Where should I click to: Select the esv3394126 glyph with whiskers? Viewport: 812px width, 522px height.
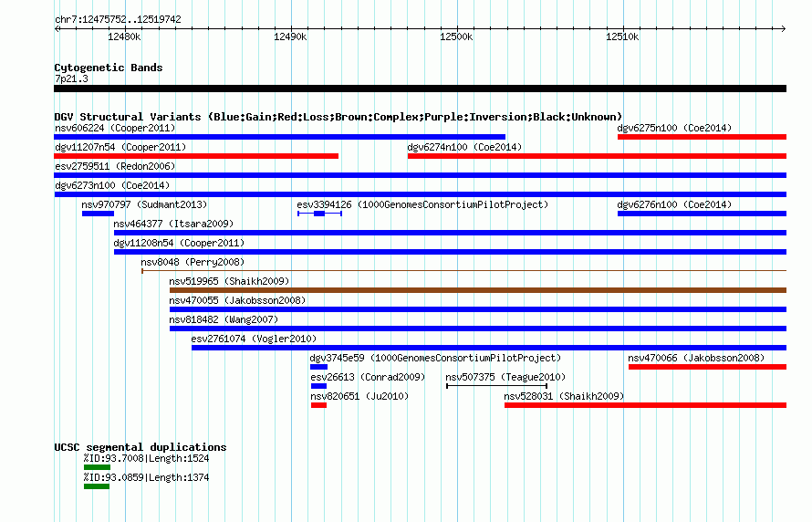pos(319,214)
